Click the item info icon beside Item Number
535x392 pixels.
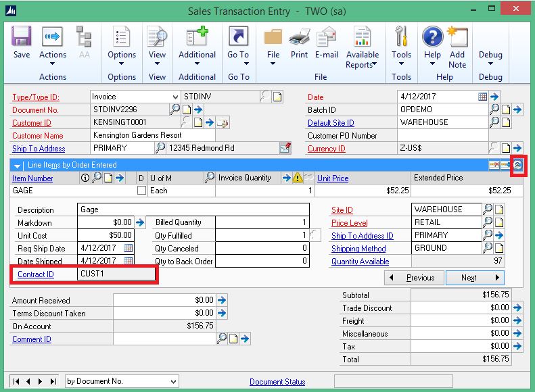(x=85, y=178)
